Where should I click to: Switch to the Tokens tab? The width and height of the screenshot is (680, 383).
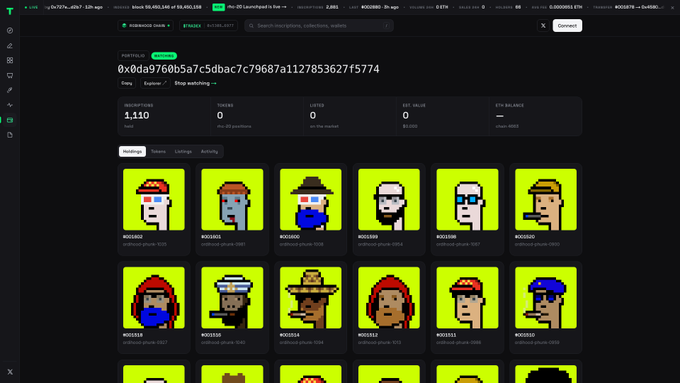(x=158, y=151)
